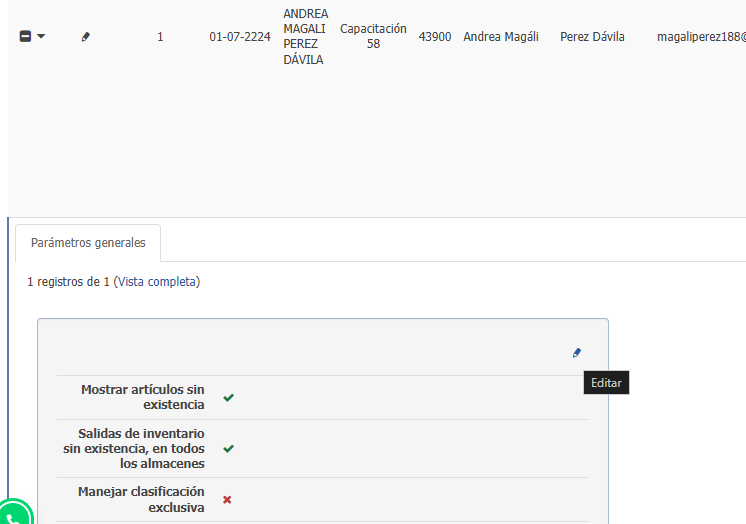Click the Editar pencil in parameters panel
Image resolution: width=746 pixels, height=524 pixels.
[x=576, y=353]
